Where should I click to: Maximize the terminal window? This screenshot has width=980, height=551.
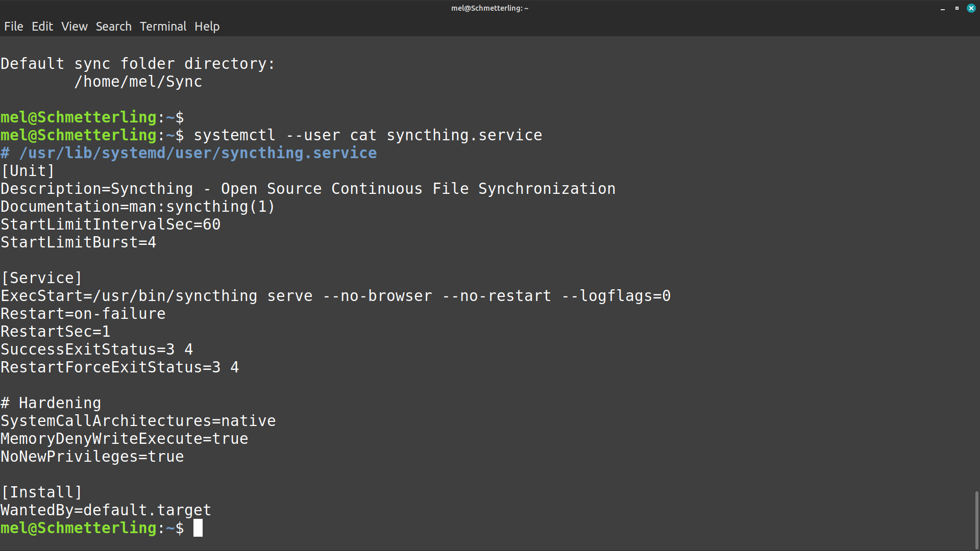[957, 8]
